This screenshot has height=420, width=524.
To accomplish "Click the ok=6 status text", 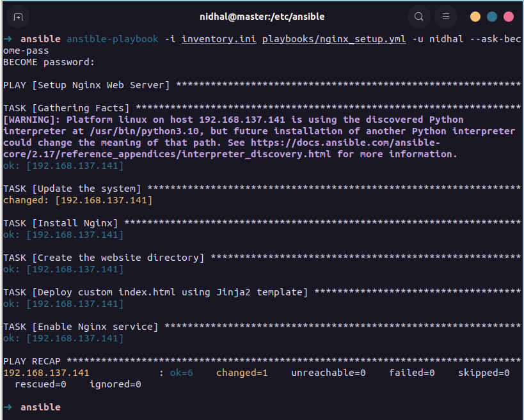I will coord(181,372).
